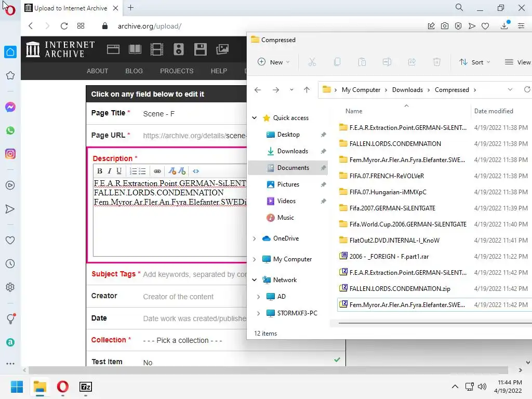Image resolution: width=532 pixels, height=399 pixels.
Task: Insert numbered list in description editor
Action: (133, 171)
